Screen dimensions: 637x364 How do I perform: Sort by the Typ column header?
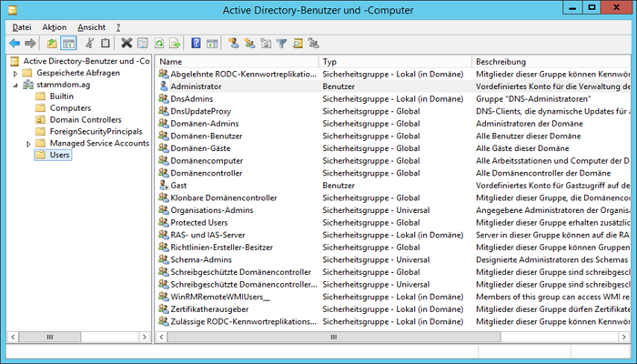(395, 61)
